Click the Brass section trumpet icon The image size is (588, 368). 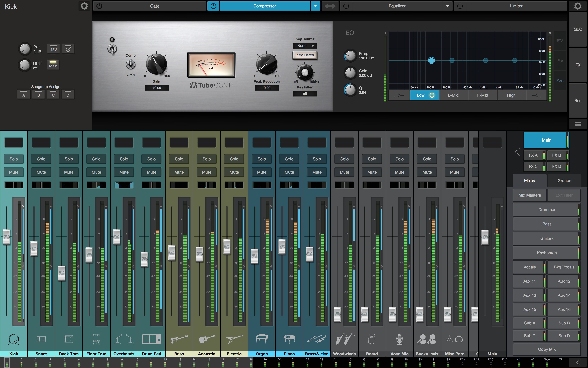coord(317,339)
